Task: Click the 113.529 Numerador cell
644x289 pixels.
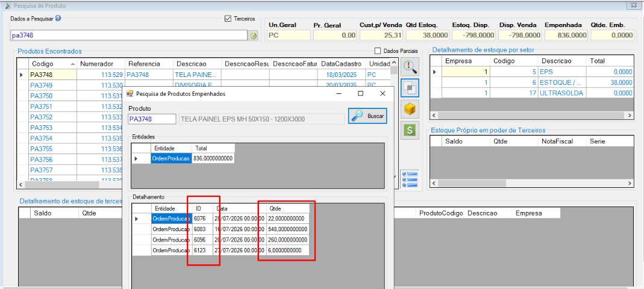Action: click(x=101, y=75)
